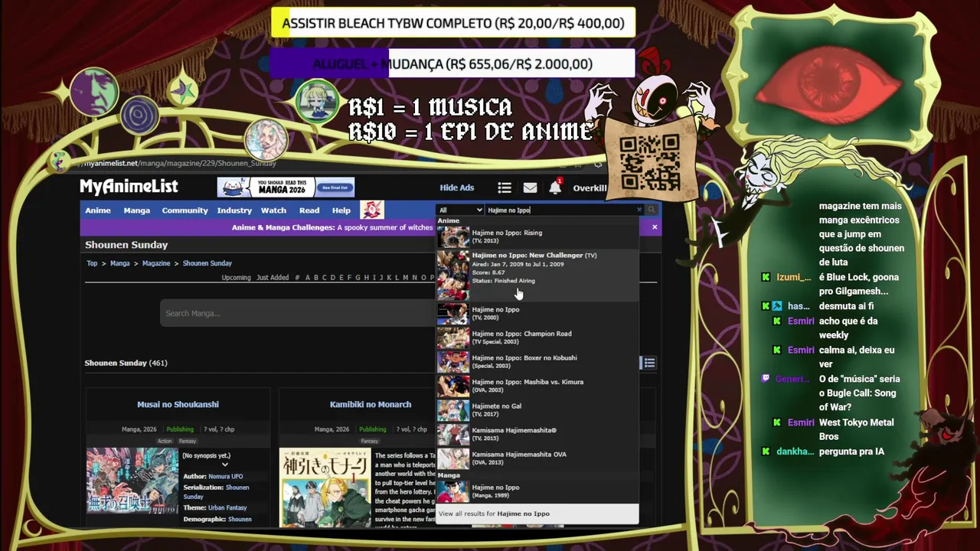Viewport: 980px width, 551px height.
Task: Click the Shounen demographic link
Action: click(240, 520)
